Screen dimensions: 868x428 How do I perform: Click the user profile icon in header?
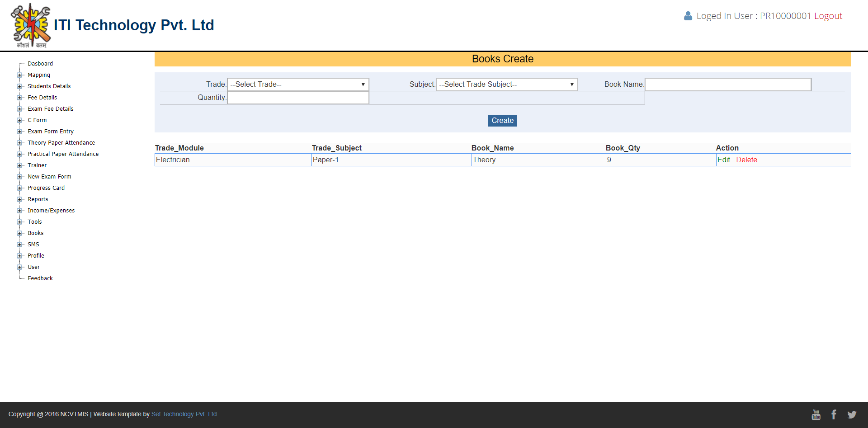[688, 16]
